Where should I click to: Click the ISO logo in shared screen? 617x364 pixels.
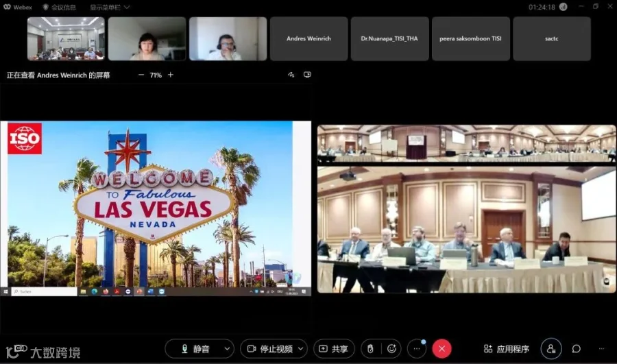click(25, 138)
